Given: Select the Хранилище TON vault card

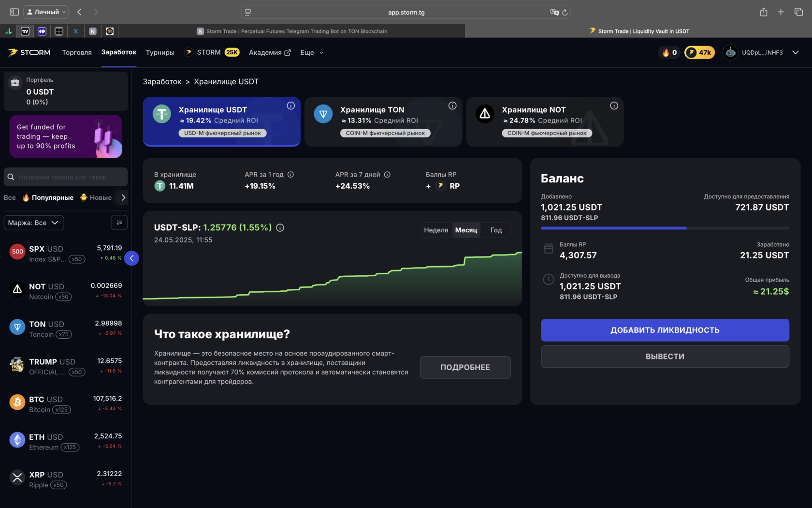Looking at the screenshot, I should (383, 122).
